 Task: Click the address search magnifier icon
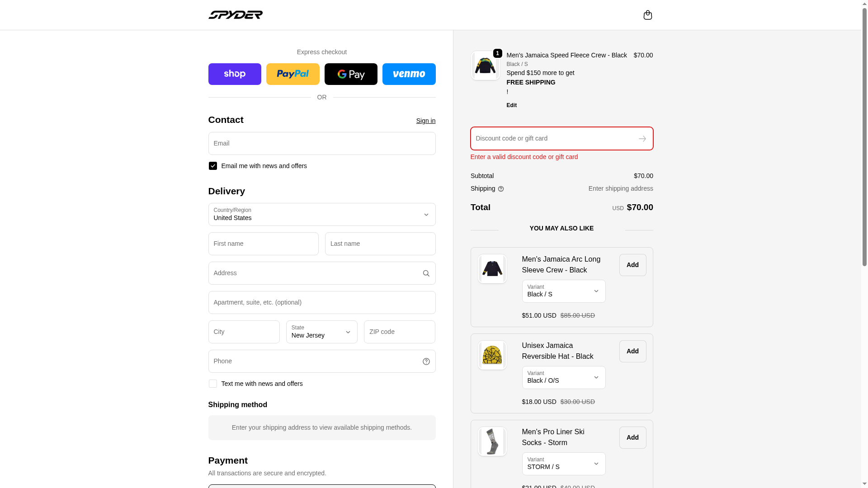point(426,273)
